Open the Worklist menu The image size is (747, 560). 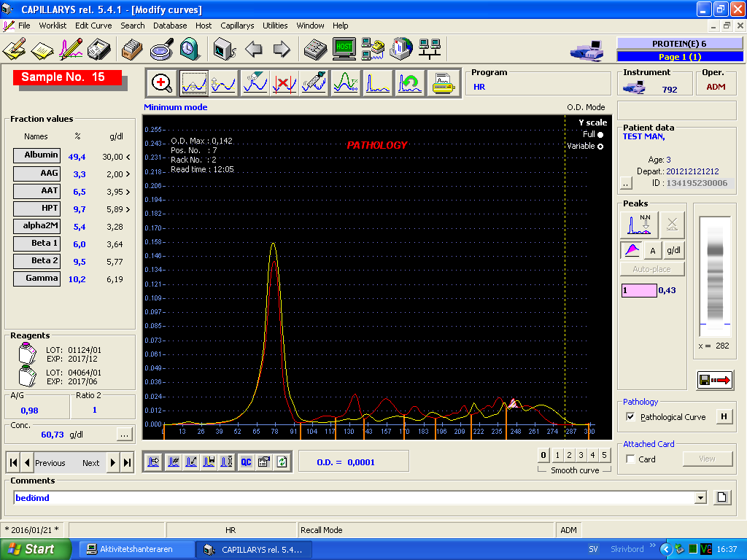53,26
